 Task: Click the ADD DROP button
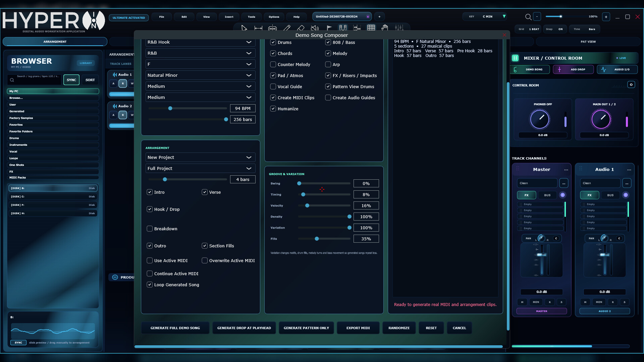[x=574, y=69]
